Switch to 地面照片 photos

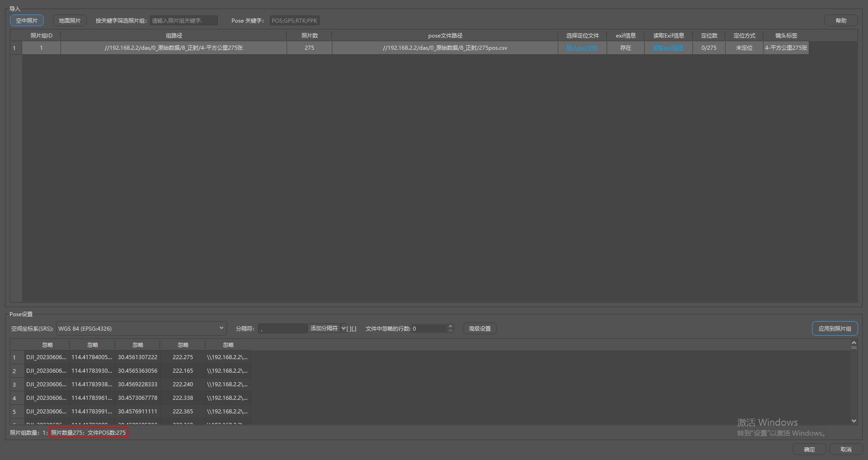[70, 20]
